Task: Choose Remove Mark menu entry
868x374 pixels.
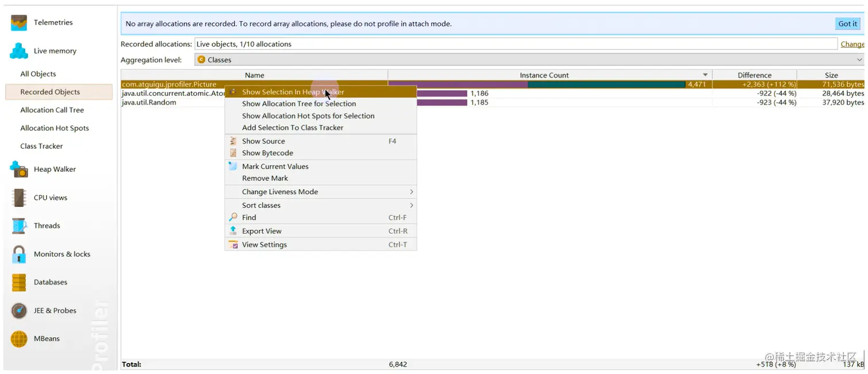Action: coord(321,179)
